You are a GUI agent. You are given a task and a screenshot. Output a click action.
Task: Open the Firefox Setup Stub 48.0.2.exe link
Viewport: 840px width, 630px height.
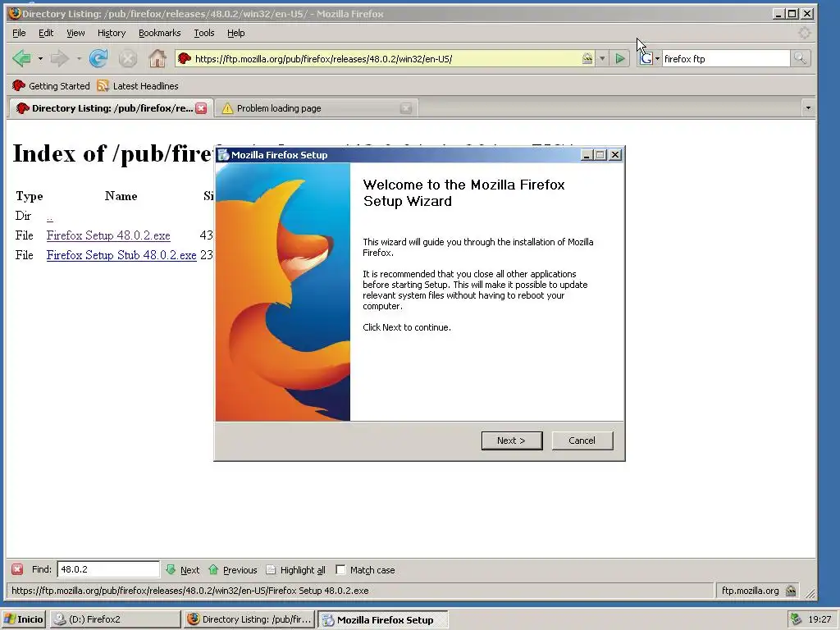pos(121,255)
